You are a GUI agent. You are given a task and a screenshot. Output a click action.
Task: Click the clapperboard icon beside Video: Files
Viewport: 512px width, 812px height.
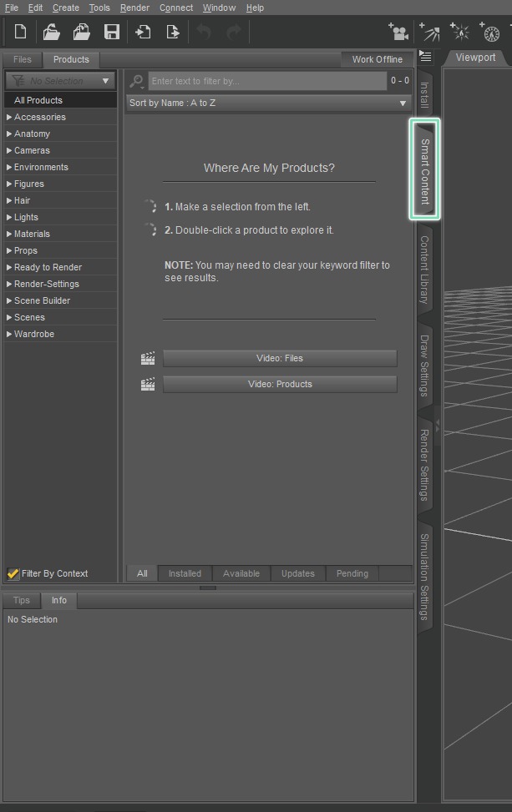[x=148, y=358]
